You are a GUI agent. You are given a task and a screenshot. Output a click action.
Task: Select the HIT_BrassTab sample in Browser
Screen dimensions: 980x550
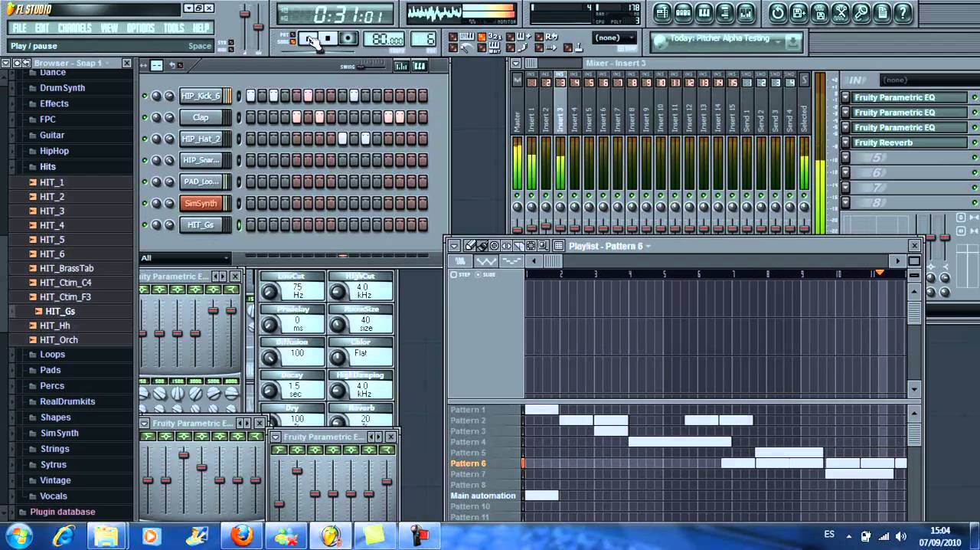(67, 269)
